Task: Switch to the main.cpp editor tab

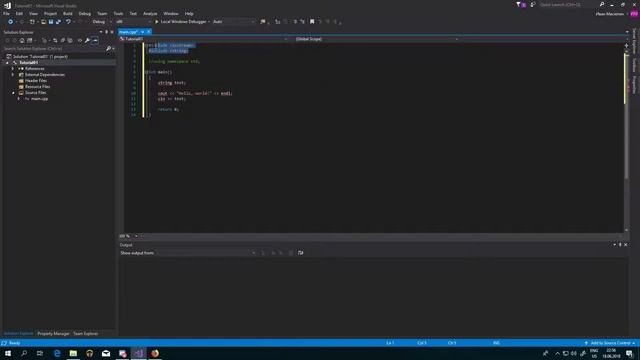Action: 128,32
